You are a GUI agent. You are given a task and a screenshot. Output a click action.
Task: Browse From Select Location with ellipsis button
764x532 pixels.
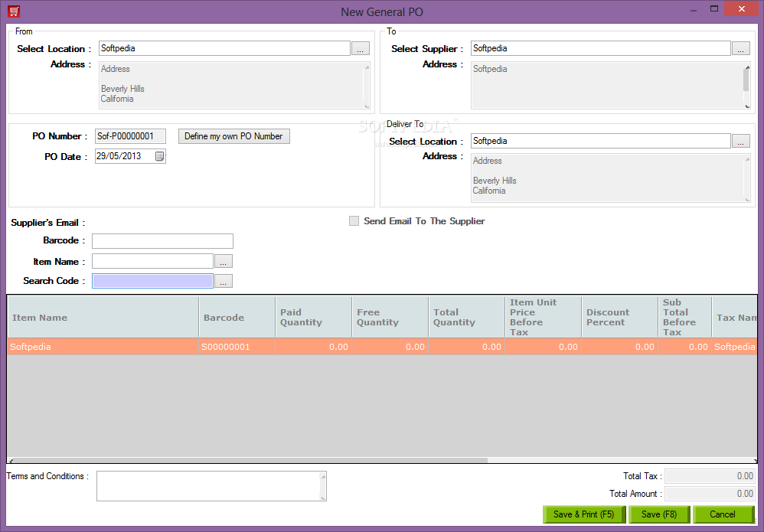pos(360,49)
